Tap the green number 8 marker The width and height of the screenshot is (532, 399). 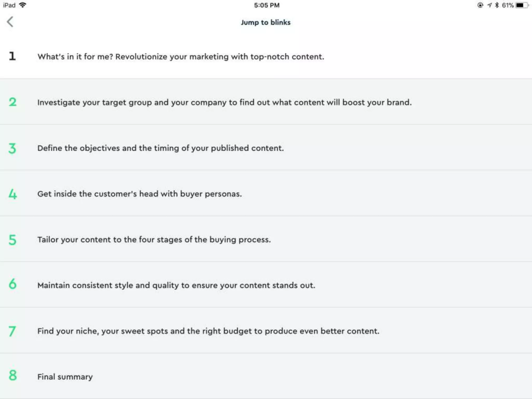tap(12, 376)
